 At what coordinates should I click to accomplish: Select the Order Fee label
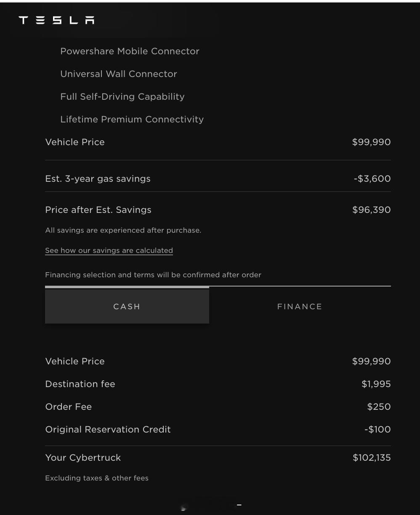[68, 407]
